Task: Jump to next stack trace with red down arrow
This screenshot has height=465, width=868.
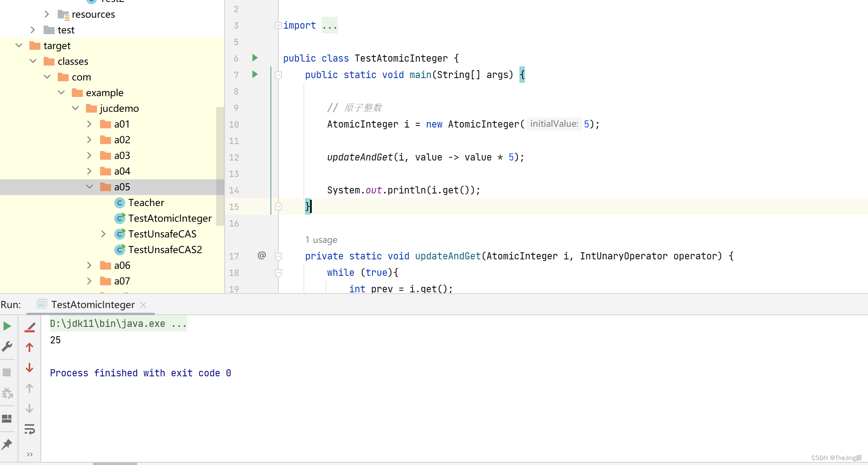Action: pos(29,368)
